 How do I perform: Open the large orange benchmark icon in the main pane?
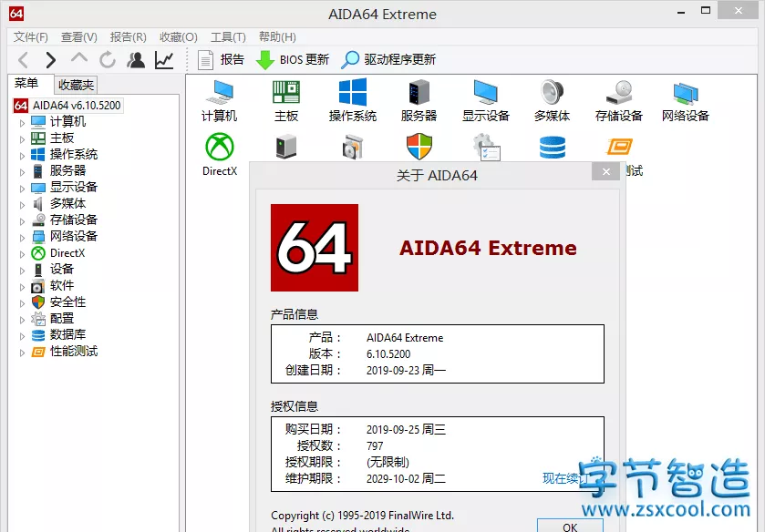point(619,147)
